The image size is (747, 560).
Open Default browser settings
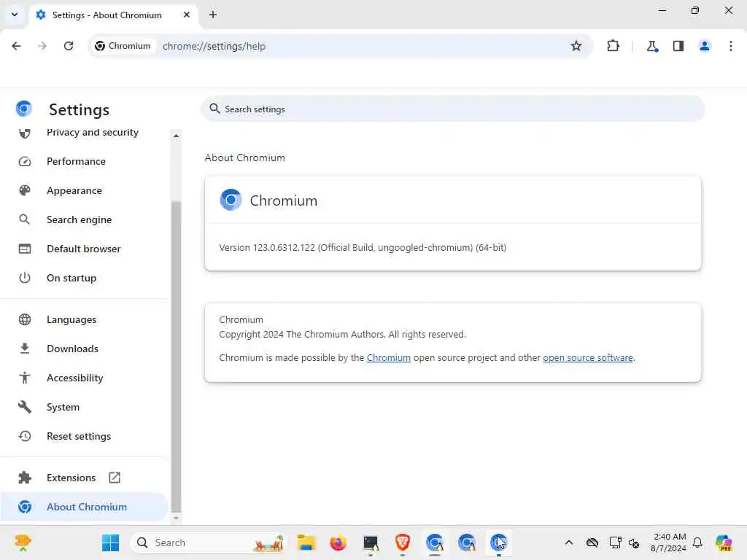84,249
